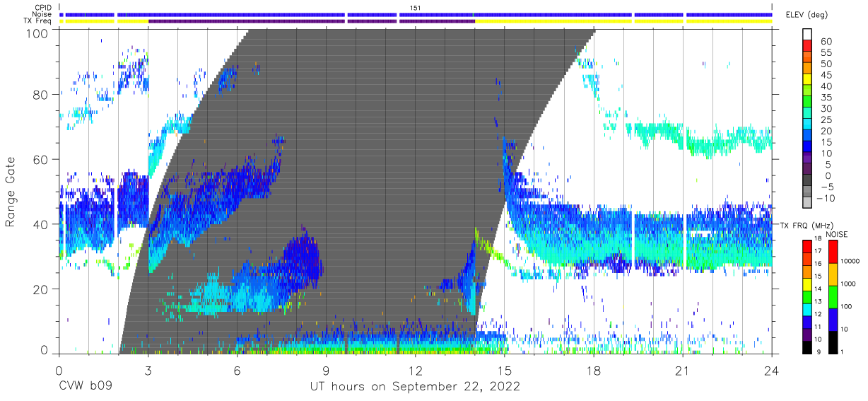Click the UT hours date axis title
The width and height of the screenshot is (868, 401).
[x=415, y=387]
